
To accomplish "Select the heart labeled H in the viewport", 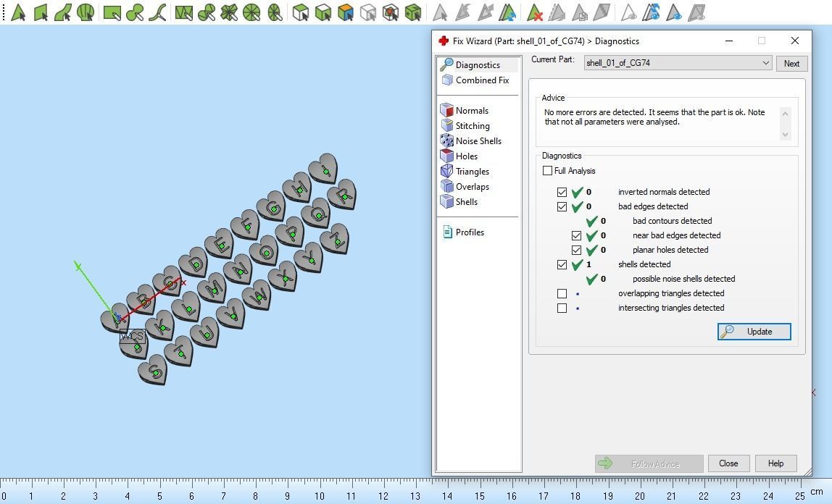I will [297, 187].
